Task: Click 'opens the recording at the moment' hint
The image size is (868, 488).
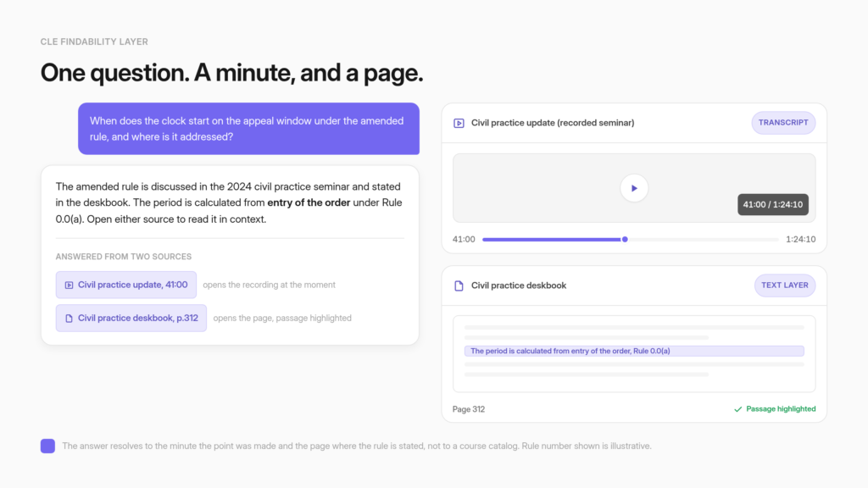Action: [269, 285]
